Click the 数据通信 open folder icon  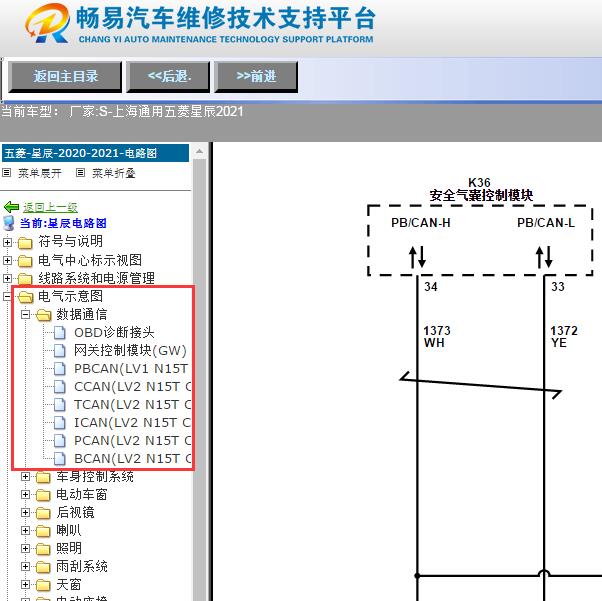43,315
